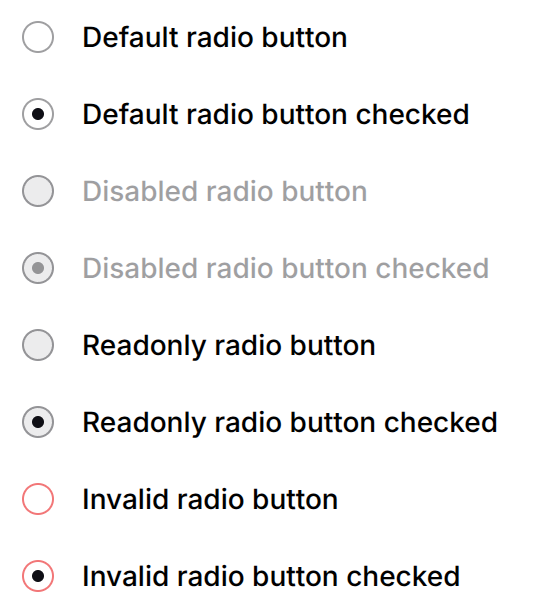The height and width of the screenshot is (616, 534).
Task: Click the gray 'Disabled radio button' label
Action: [225, 192]
